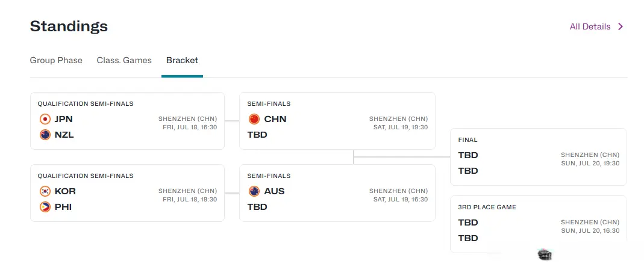Screen dimensions: 644x267
Task: Open the JPN vs NZL qualification match card
Action: point(127,121)
